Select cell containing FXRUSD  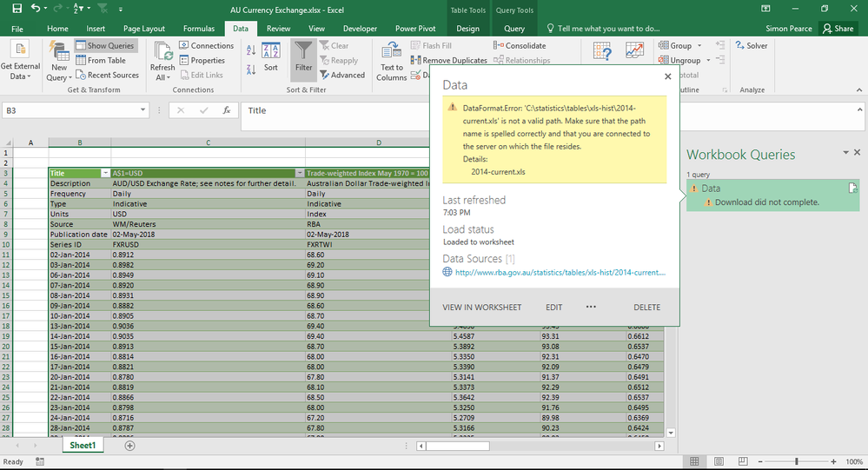[209, 244]
